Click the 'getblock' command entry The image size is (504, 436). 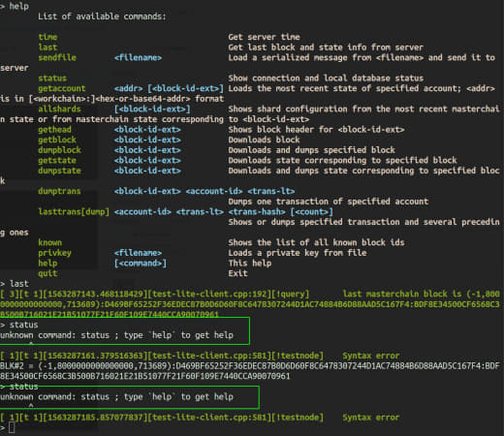[x=57, y=140]
